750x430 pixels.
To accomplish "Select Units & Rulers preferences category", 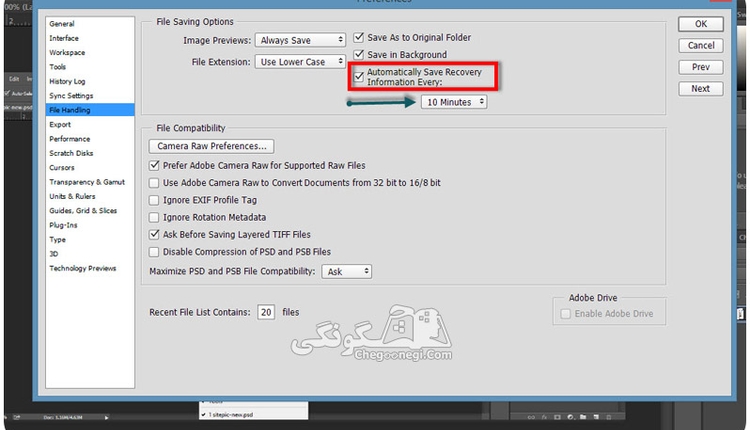I will (x=72, y=196).
